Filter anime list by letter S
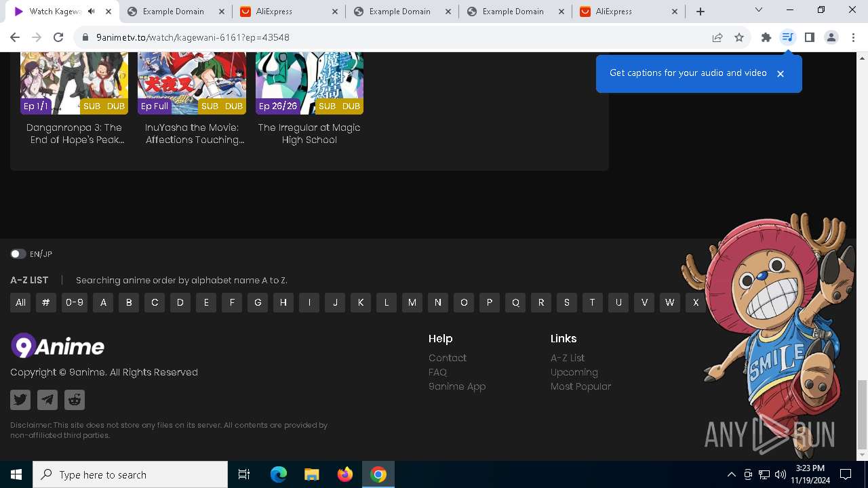868x488 pixels. click(x=567, y=302)
